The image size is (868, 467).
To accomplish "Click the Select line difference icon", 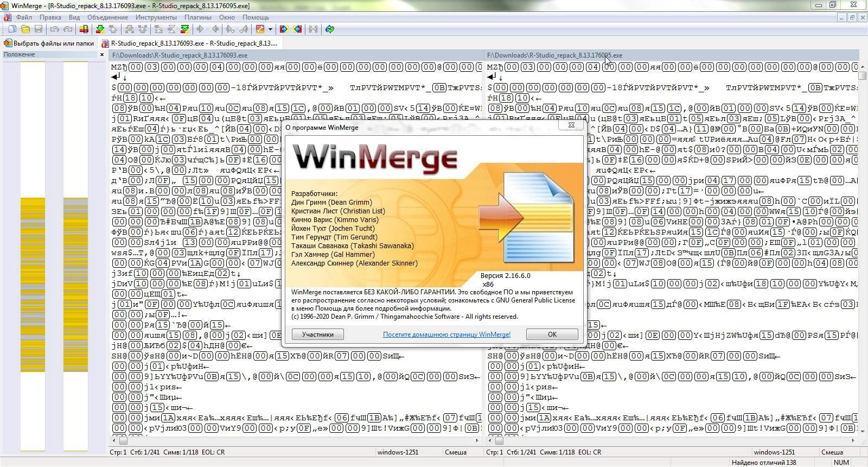I will 84,29.
